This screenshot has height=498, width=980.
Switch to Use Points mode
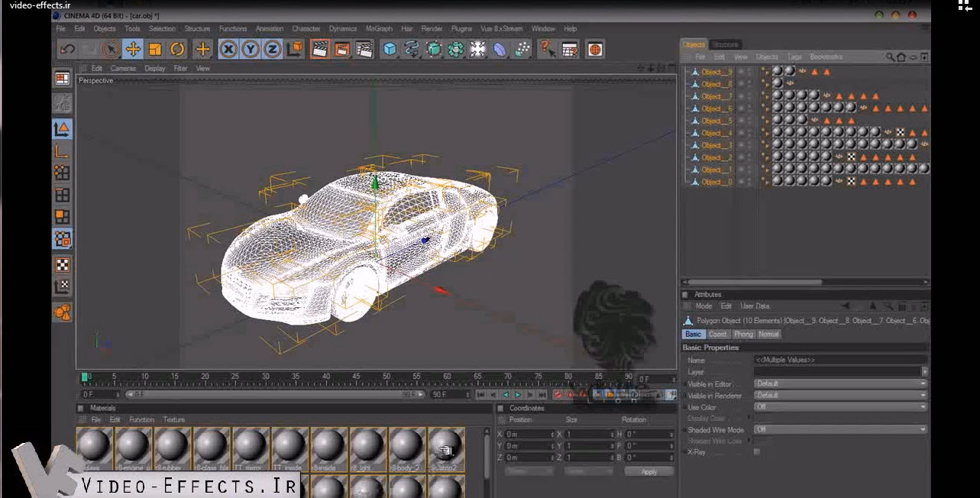(63, 173)
